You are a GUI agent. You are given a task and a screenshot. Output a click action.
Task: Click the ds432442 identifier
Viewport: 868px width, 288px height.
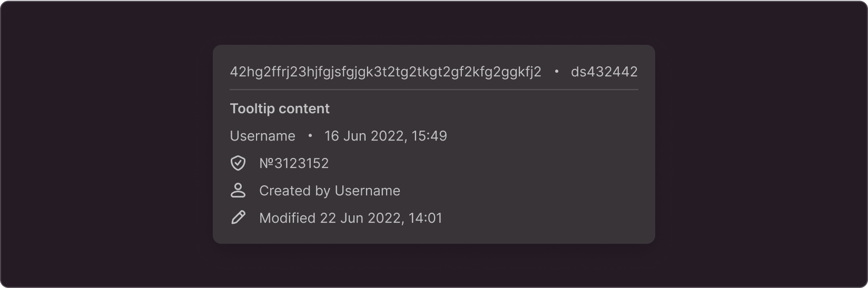point(604,72)
